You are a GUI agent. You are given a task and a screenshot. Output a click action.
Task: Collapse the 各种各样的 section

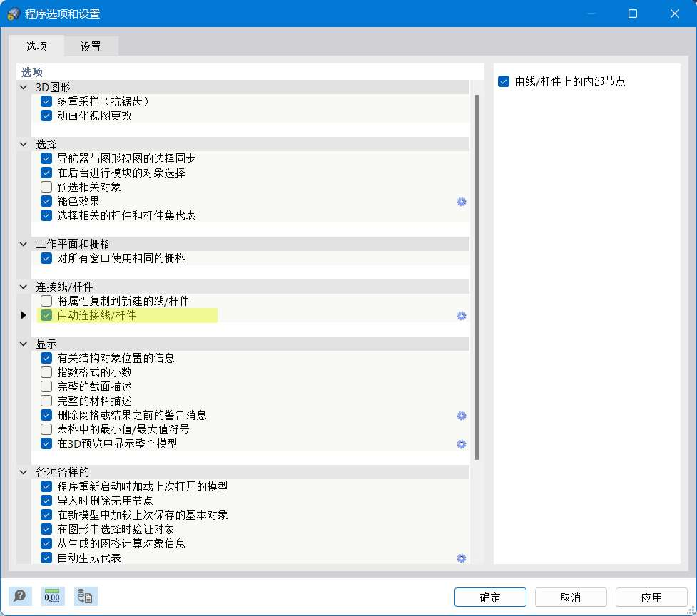[x=23, y=471]
